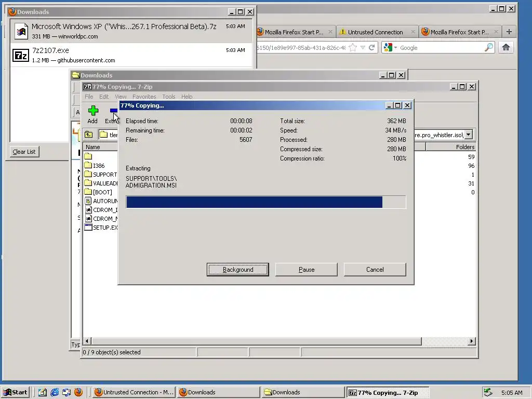Viewport: 532px width, 399px height.
Task: Open the Firefox address history dropdown arrow
Action: tap(363, 47)
